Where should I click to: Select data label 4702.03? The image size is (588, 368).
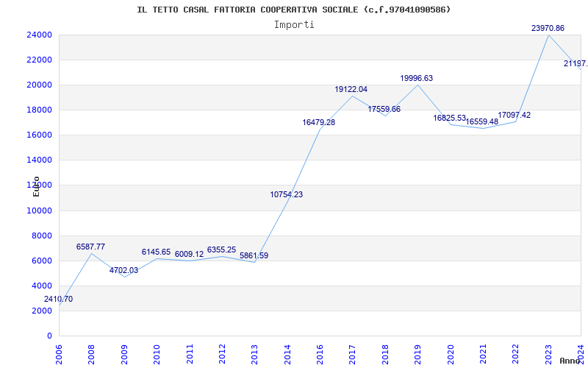coord(123,270)
